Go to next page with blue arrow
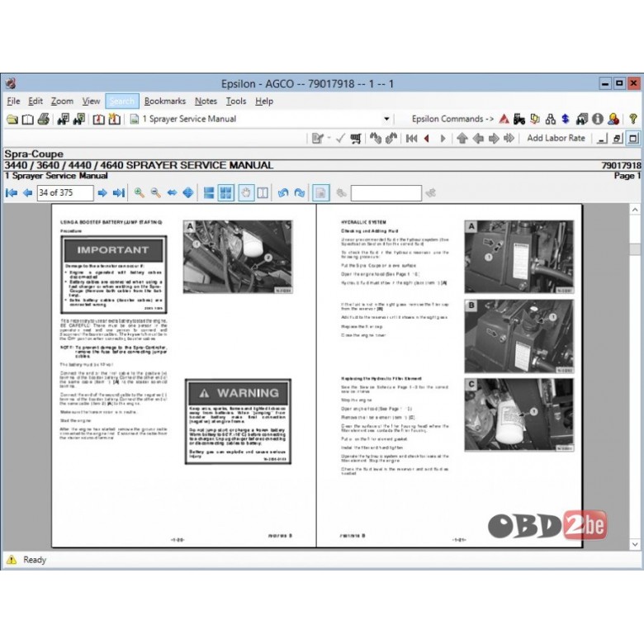Screen dimensions: 644x644 pos(102,192)
